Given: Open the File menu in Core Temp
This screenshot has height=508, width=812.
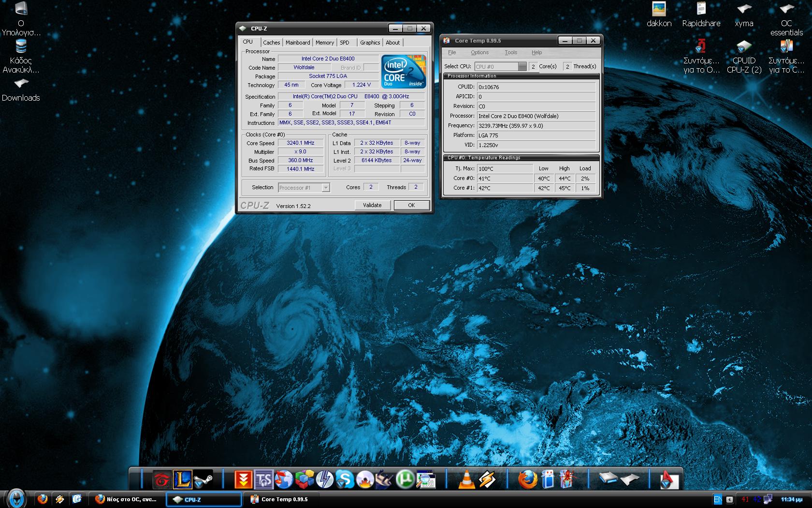Looking at the screenshot, I should point(452,52).
